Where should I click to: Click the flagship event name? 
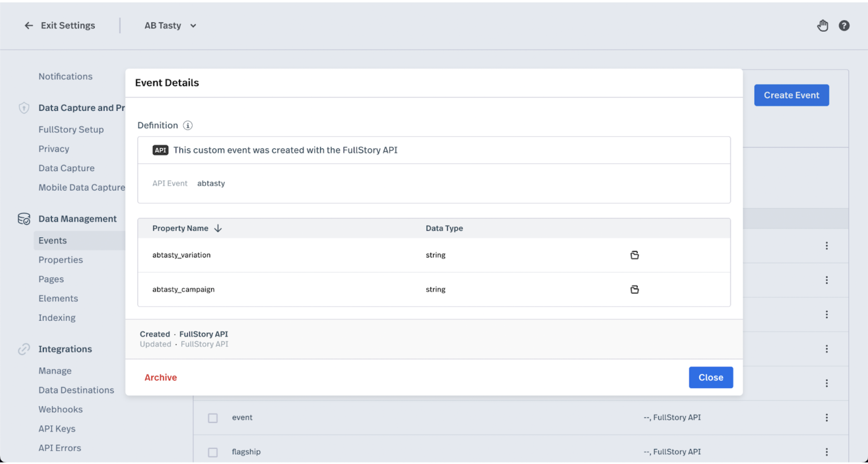click(246, 452)
